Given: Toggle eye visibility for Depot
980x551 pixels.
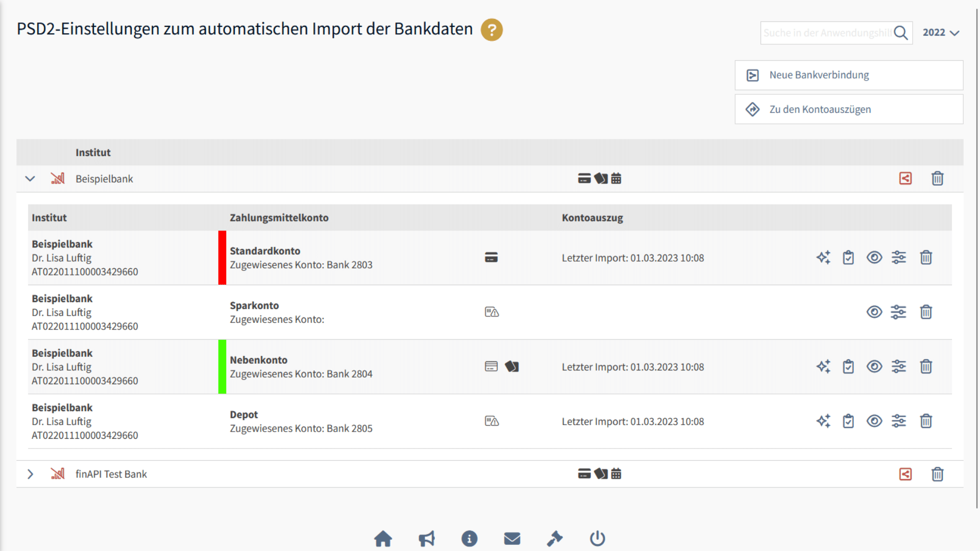Looking at the screenshot, I should coord(874,421).
